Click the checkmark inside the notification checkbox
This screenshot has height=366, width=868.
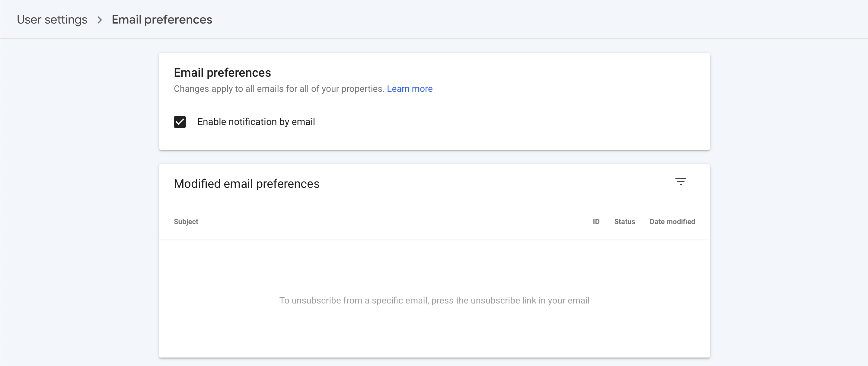click(180, 122)
